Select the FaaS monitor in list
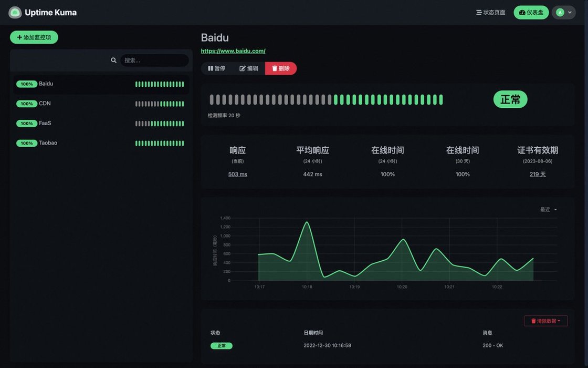Screen dimensions: 588x368 click(x=45, y=123)
